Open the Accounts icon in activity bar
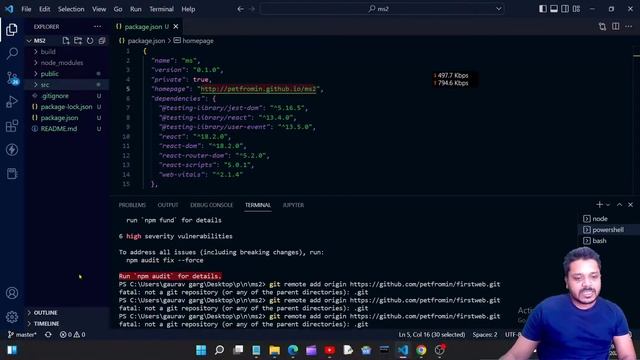The width and height of the screenshot is (640, 360). [x=12, y=293]
